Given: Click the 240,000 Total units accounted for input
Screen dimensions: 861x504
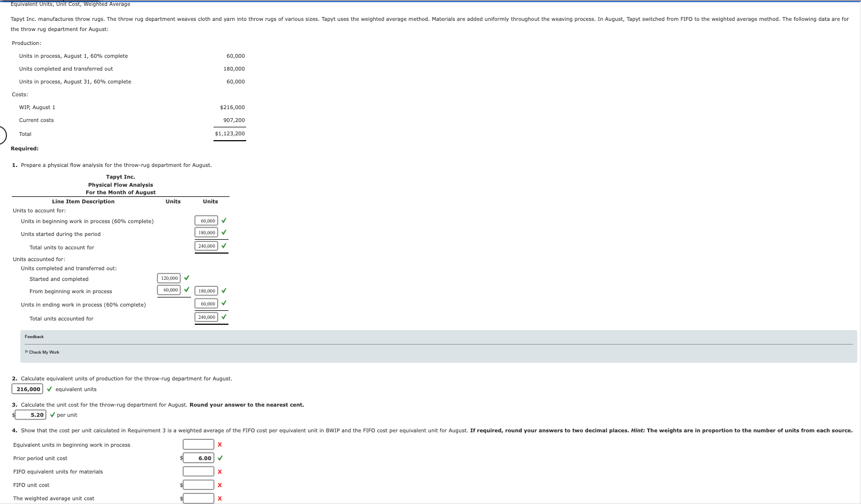Looking at the screenshot, I should 207,317.
